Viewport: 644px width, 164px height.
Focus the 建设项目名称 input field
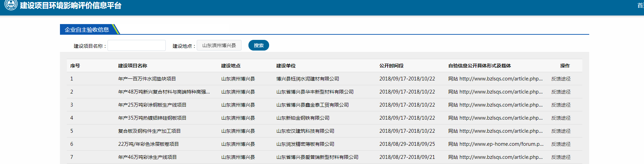point(137,45)
